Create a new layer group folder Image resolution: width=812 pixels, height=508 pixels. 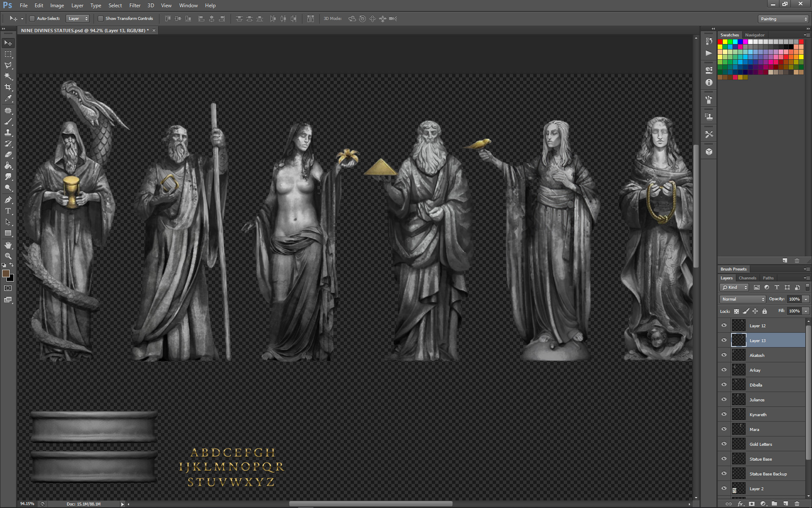pyautogui.click(x=774, y=504)
